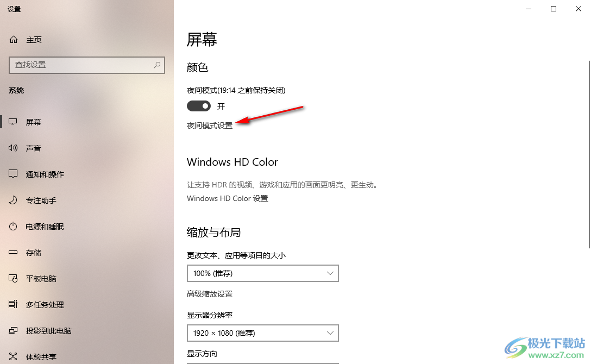
Task: Open Night light settings (夜间模式设置) link
Action: [210, 125]
